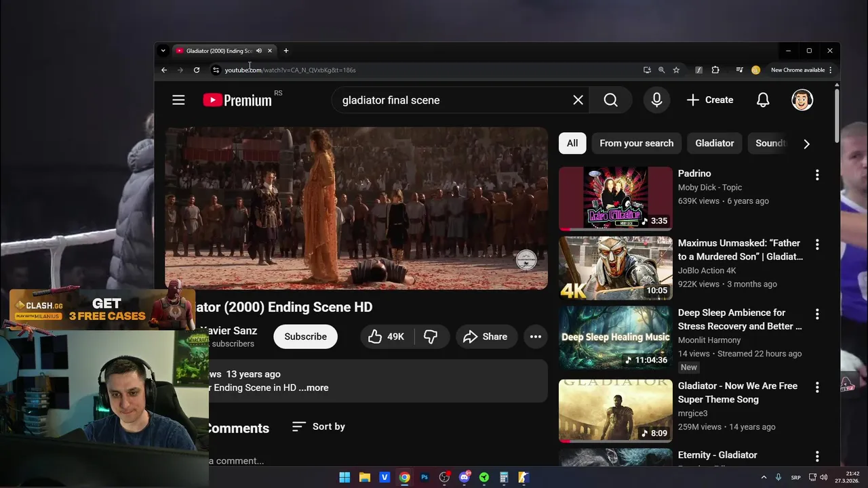Expand the description with ...more
Screen dimensions: 868x488
(x=313, y=388)
